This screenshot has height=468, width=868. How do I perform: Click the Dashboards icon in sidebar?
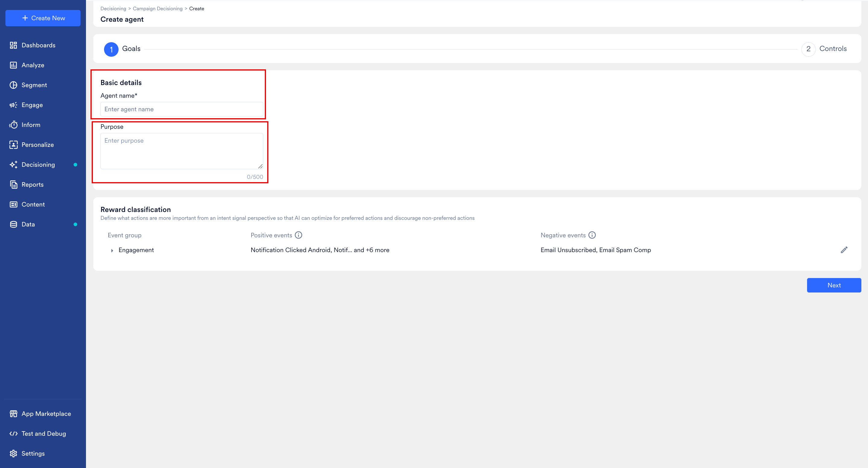14,45
